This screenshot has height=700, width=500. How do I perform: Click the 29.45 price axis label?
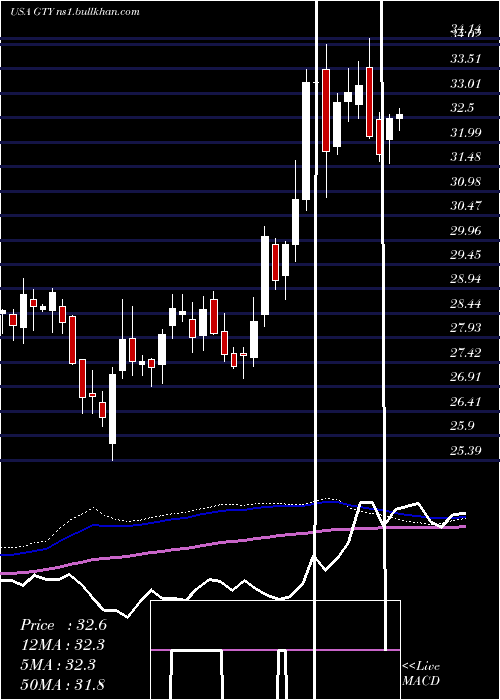coord(465,255)
